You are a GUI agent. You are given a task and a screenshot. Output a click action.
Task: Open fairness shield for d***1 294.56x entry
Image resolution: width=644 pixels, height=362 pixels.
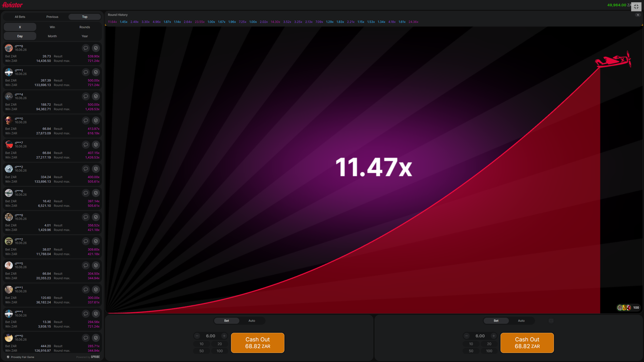(96, 314)
